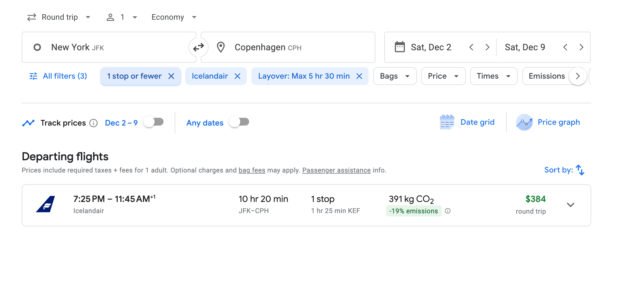Show the Price graph
The width and height of the screenshot is (644, 285).
[x=548, y=122]
